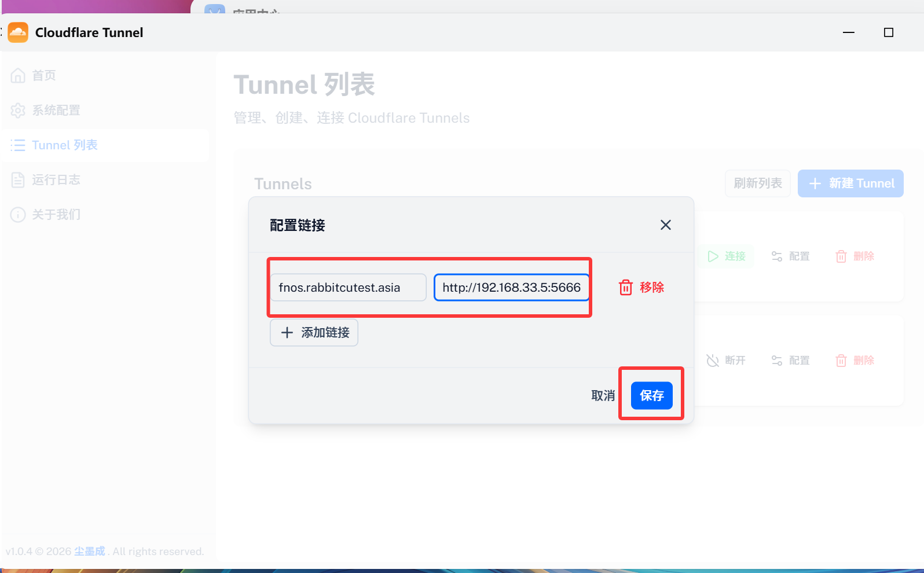The width and height of the screenshot is (924, 573).
Task: Open 系统配置 in the sidebar
Action: pos(56,111)
